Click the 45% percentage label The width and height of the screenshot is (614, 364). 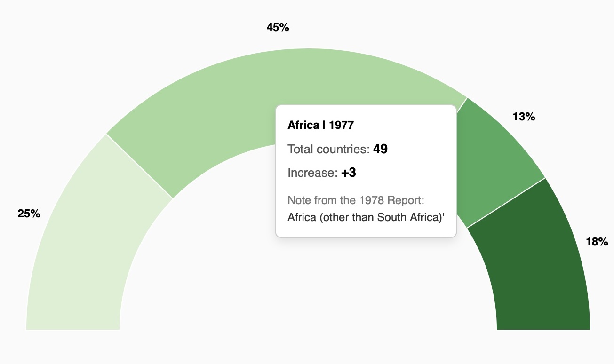pos(278,28)
